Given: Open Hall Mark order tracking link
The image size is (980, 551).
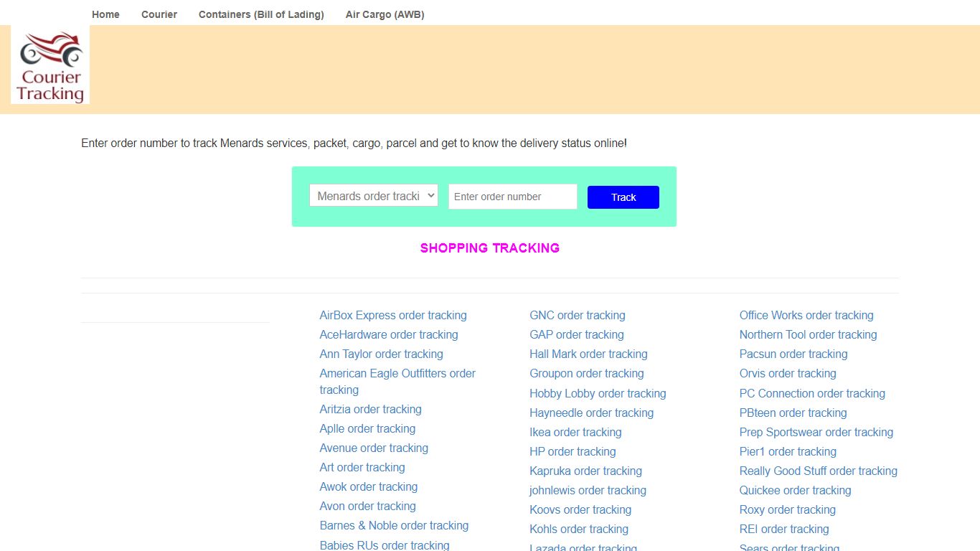Looking at the screenshot, I should point(588,354).
